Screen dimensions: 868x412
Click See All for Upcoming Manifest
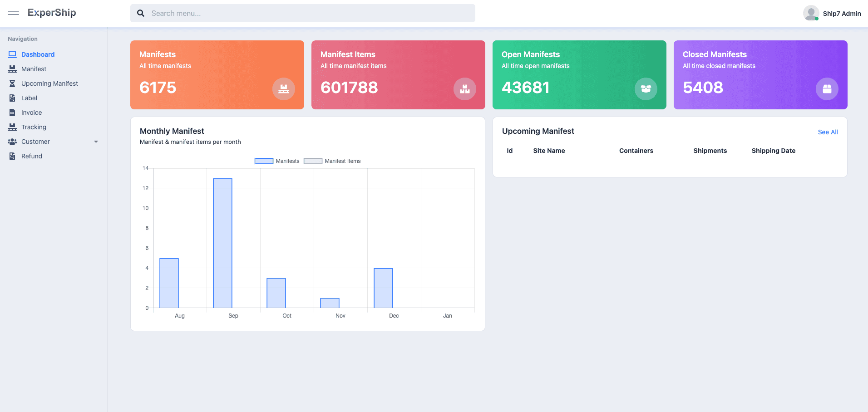coord(828,132)
